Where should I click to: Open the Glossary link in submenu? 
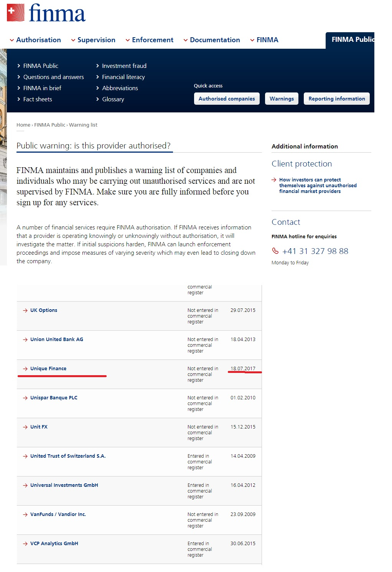[x=113, y=99]
